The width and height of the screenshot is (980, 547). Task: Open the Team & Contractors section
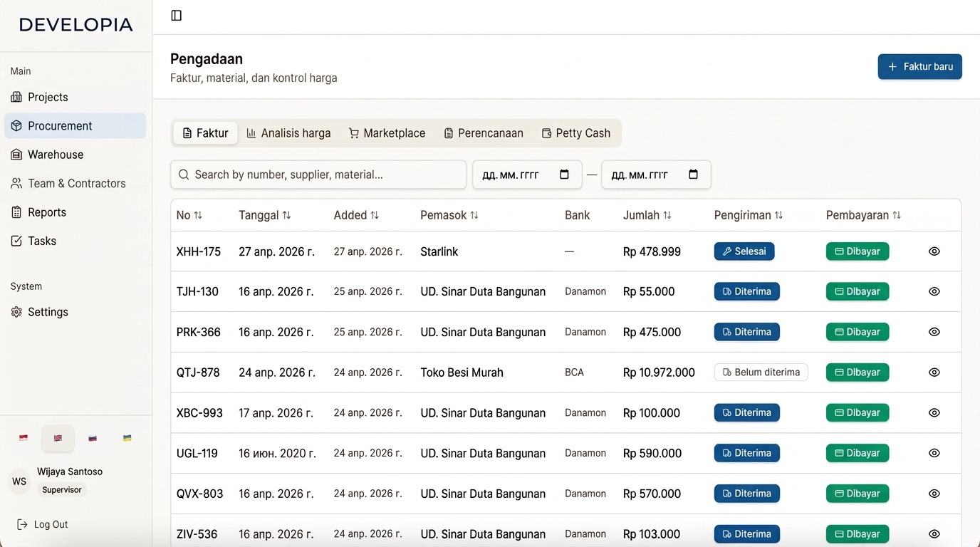point(75,183)
